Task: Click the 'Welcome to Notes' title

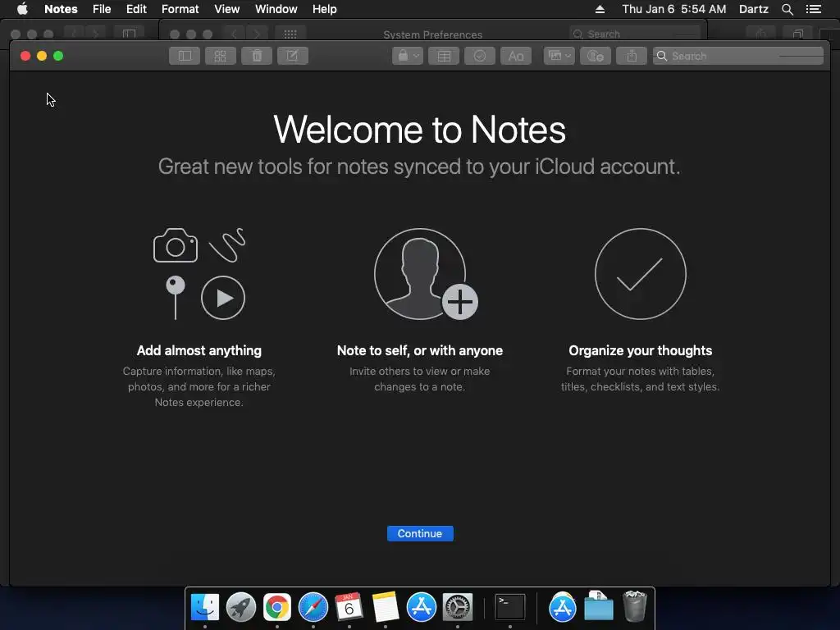Action: pyautogui.click(x=419, y=130)
